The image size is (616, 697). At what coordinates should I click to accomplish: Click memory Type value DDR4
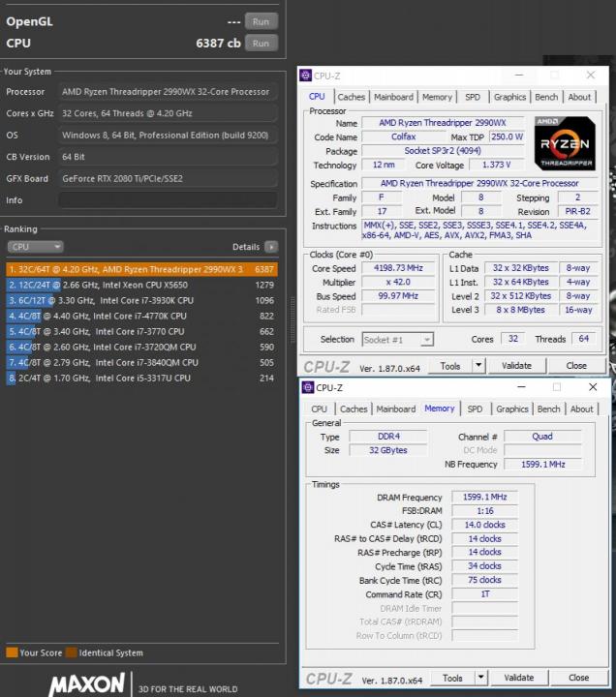point(388,437)
